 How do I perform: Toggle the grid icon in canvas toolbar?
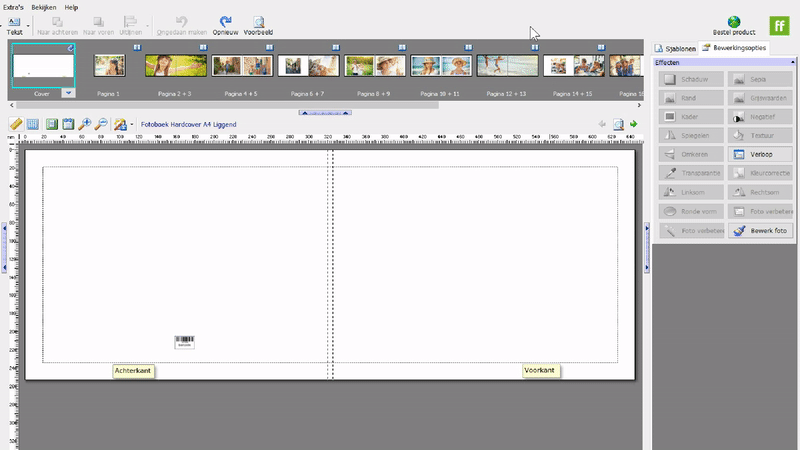33,125
